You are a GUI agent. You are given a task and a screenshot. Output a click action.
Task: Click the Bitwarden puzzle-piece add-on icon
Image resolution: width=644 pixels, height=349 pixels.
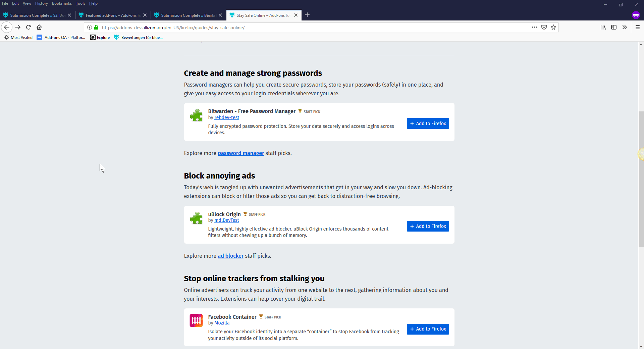pos(196,115)
